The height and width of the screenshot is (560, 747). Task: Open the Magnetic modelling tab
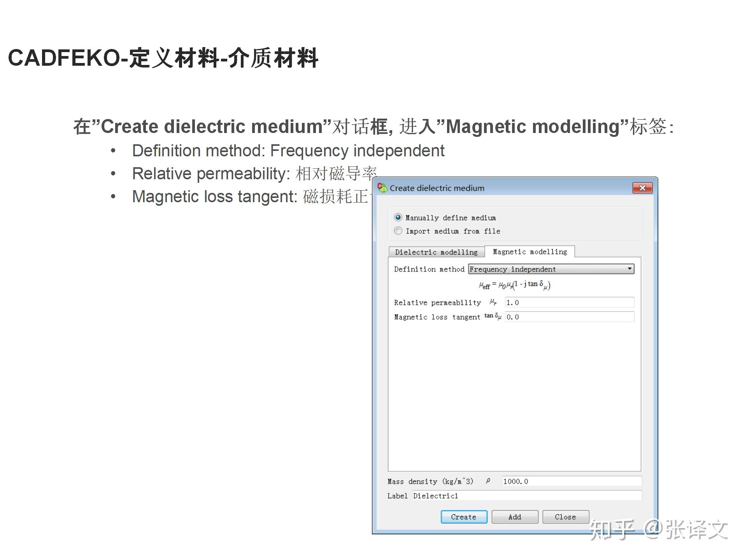(x=530, y=252)
